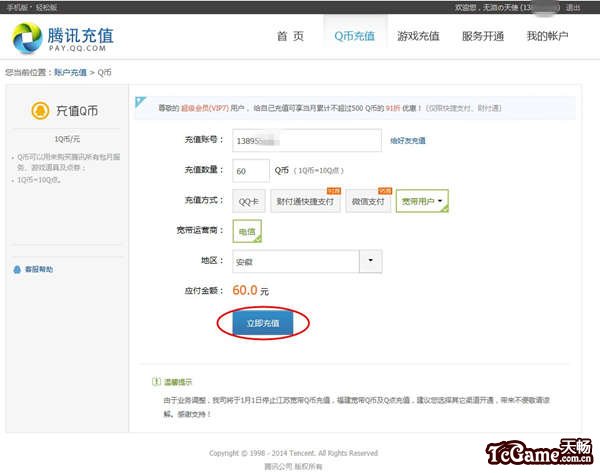Click the 充值账号 input field
Image resolution: width=600 pixels, height=473 pixels.
click(307, 140)
